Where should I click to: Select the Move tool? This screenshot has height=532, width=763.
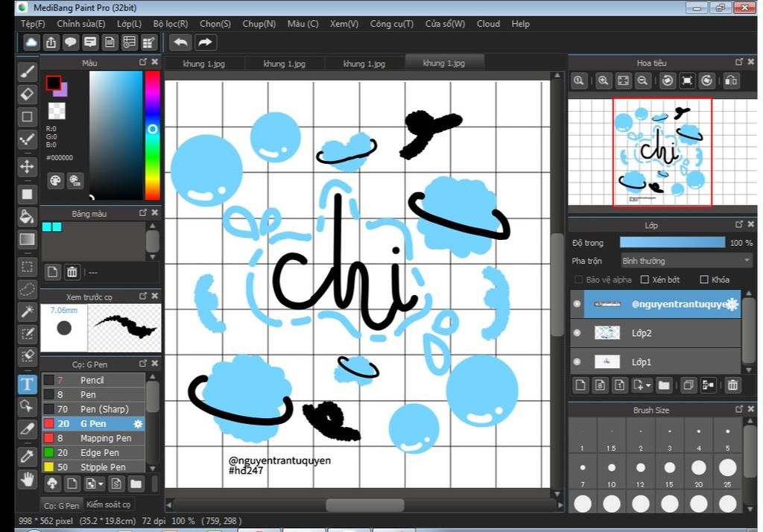click(28, 166)
